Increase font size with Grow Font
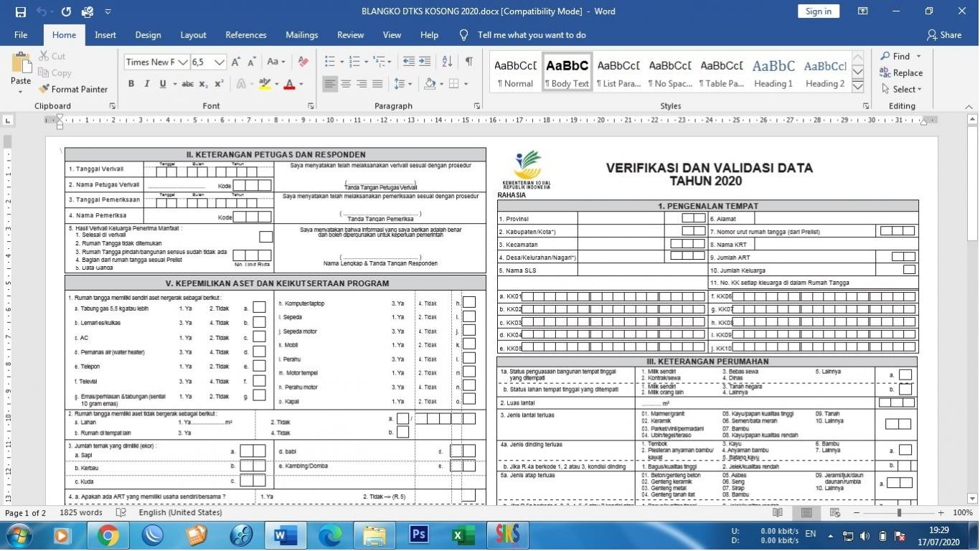Image resolution: width=980 pixels, height=551 pixels. pyautogui.click(x=235, y=62)
